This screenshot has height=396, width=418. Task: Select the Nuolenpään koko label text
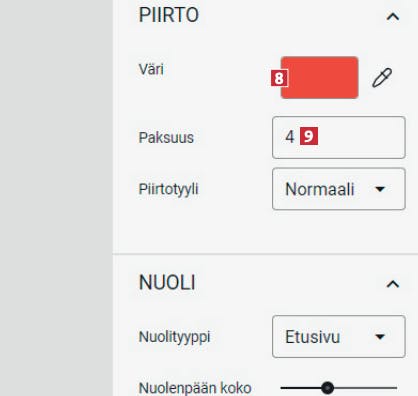(195, 388)
